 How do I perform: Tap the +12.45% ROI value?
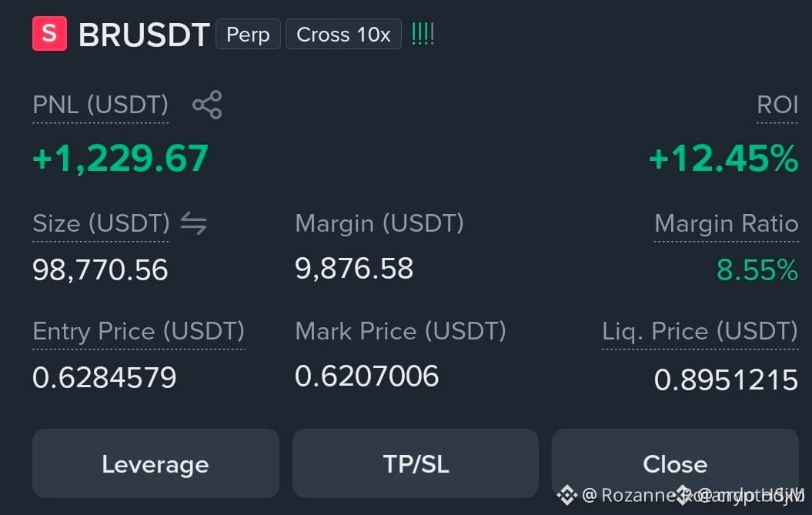pos(723,159)
